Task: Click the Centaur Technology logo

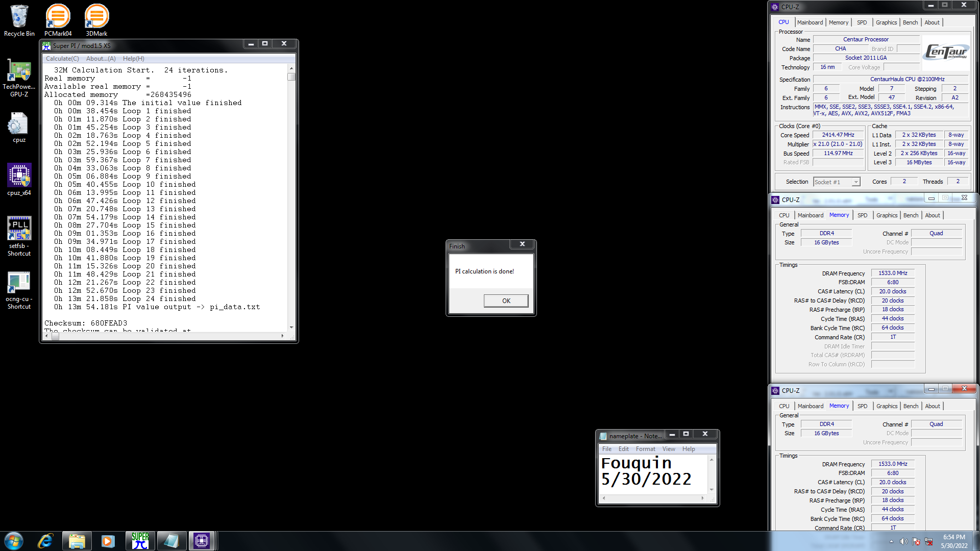Action: 946,52
